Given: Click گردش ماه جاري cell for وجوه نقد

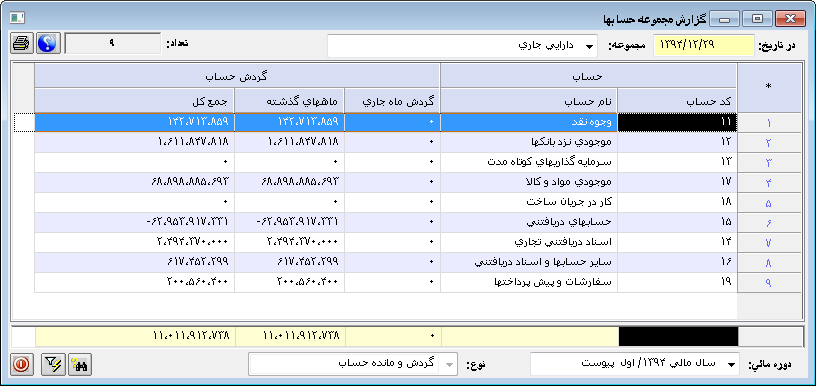Looking at the screenshot, I should pos(392,123).
